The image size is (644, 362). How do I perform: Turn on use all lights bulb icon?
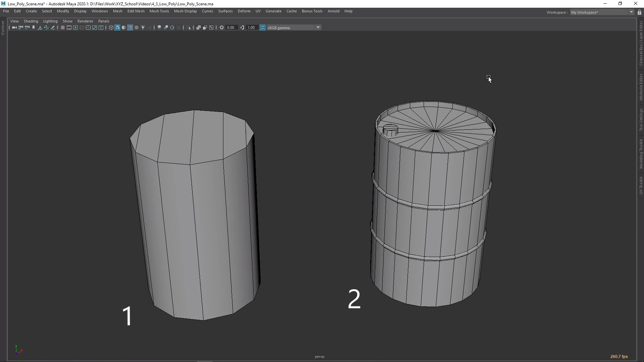point(143,27)
